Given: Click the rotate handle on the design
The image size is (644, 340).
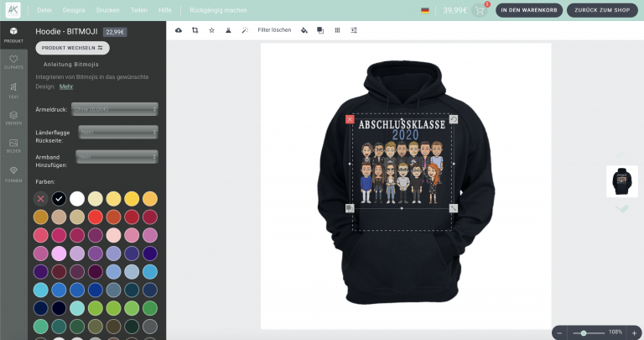Looking at the screenshot, I should (x=454, y=119).
